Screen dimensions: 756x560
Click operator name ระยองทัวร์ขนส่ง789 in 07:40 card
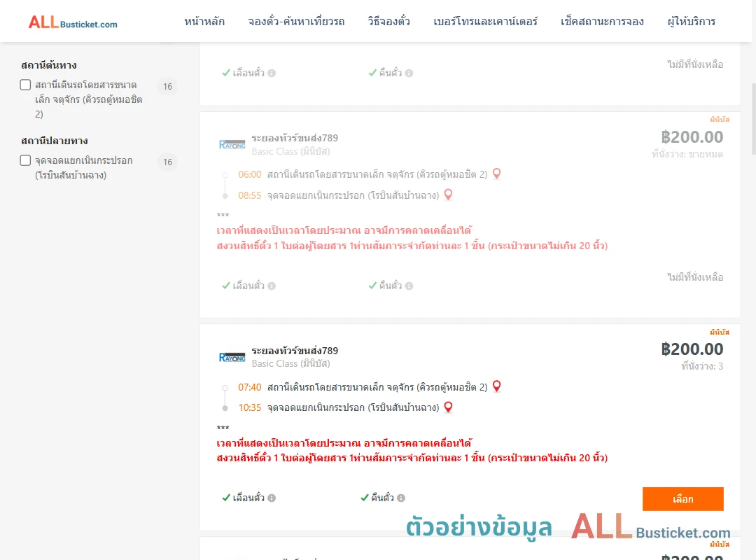tap(295, 351)
